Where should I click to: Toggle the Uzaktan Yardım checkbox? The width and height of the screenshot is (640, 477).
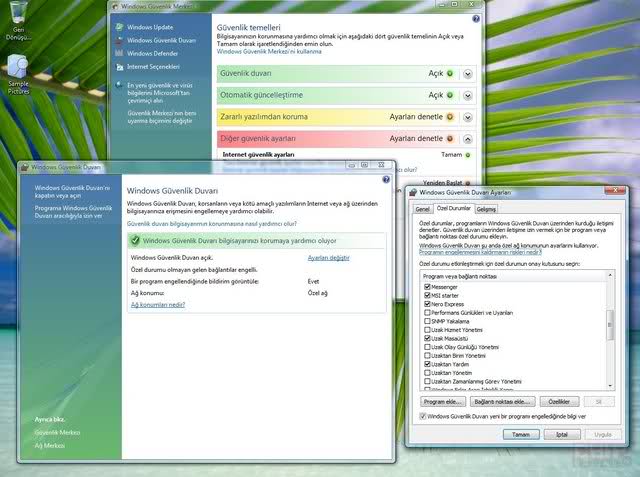pyautogui.click(x=427, y=364)
